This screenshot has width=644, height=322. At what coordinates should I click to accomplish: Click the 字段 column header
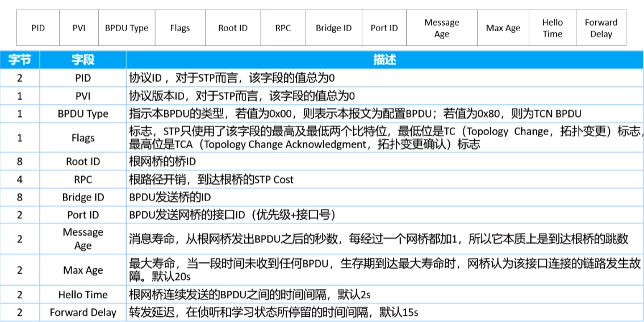(x=83, y=60)
